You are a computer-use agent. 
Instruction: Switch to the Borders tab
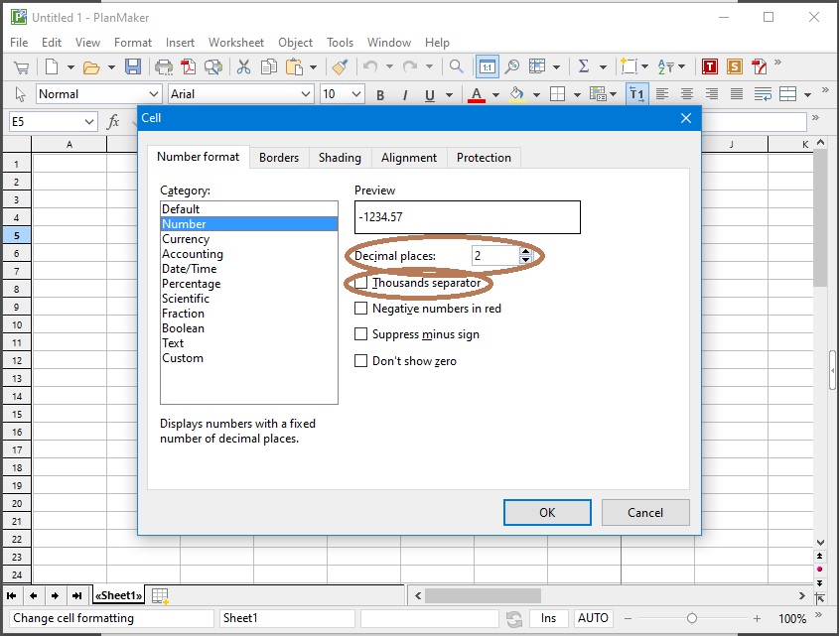click(279, 158)
